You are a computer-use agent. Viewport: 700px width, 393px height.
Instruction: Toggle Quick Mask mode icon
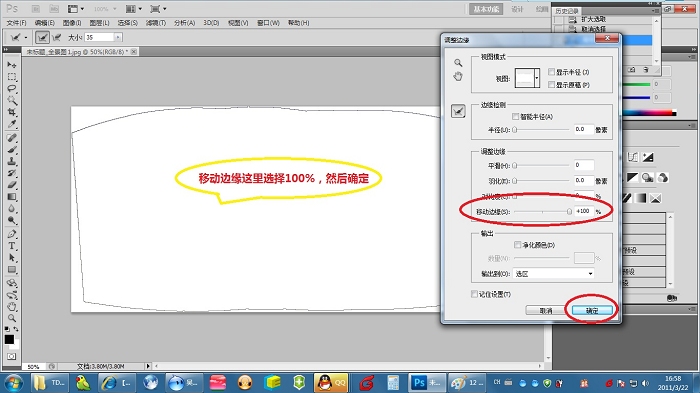pos(12,356)
